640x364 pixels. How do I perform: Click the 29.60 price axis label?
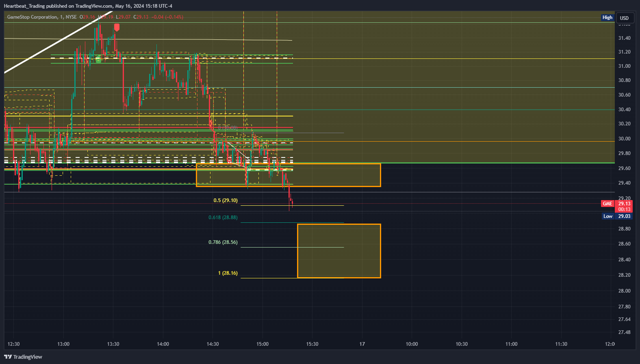coord(624,168)
